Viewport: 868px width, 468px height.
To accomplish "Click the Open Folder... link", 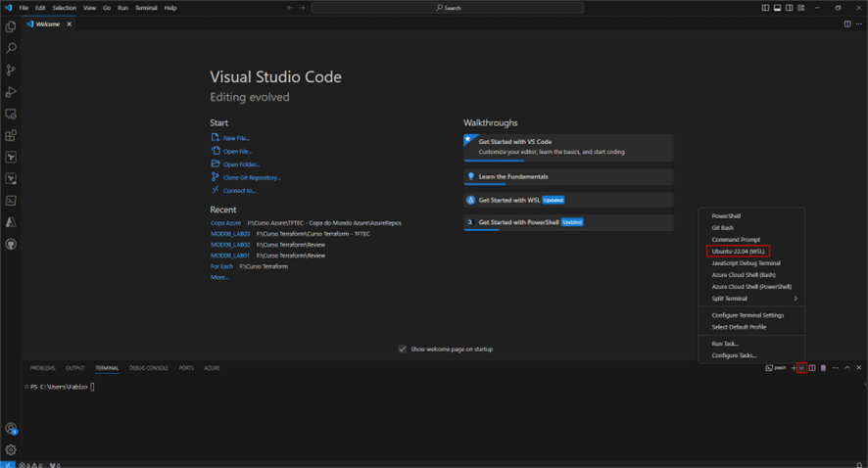I will pos(241,164).
